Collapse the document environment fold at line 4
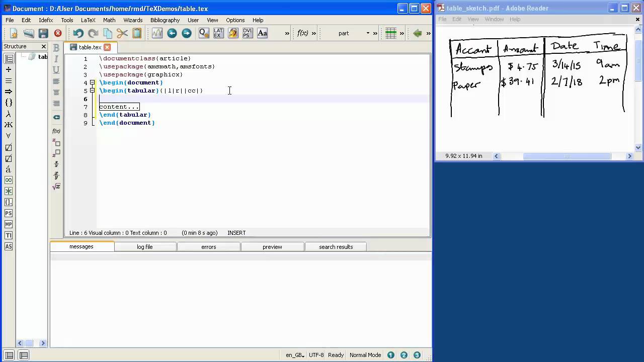The image size is (644, 362). (x=93, y=82)
